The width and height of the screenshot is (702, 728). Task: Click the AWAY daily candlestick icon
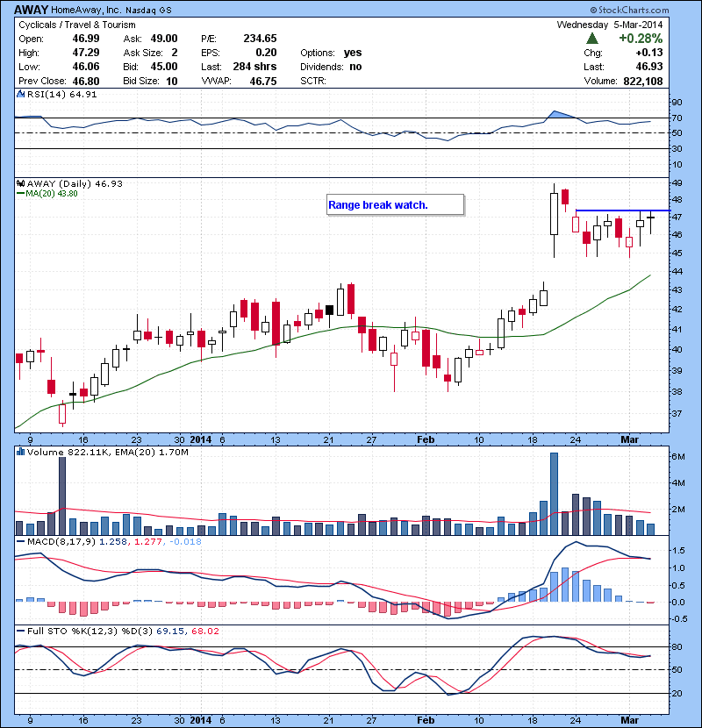[x=20, y=183]
